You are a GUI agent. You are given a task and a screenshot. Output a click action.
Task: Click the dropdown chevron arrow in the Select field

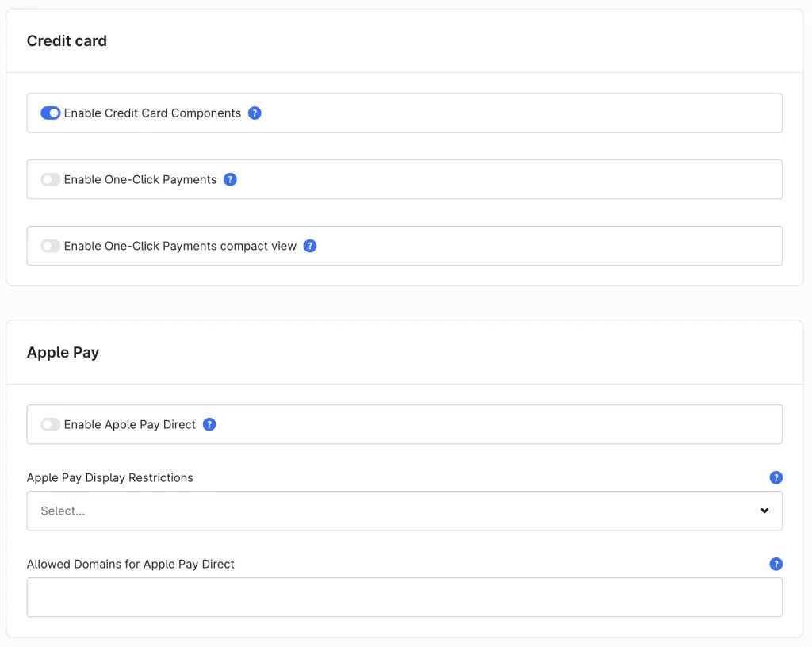[x=764, y=511]
